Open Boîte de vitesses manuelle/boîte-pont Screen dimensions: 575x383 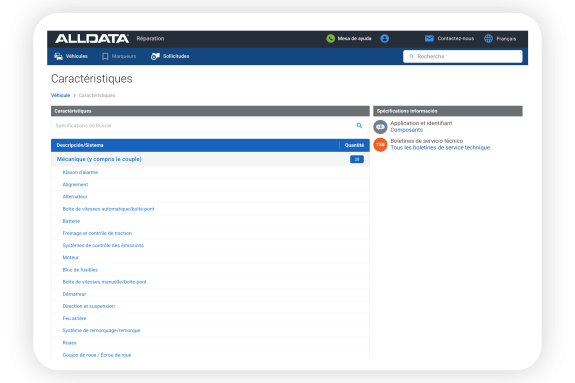coord(105,282)
